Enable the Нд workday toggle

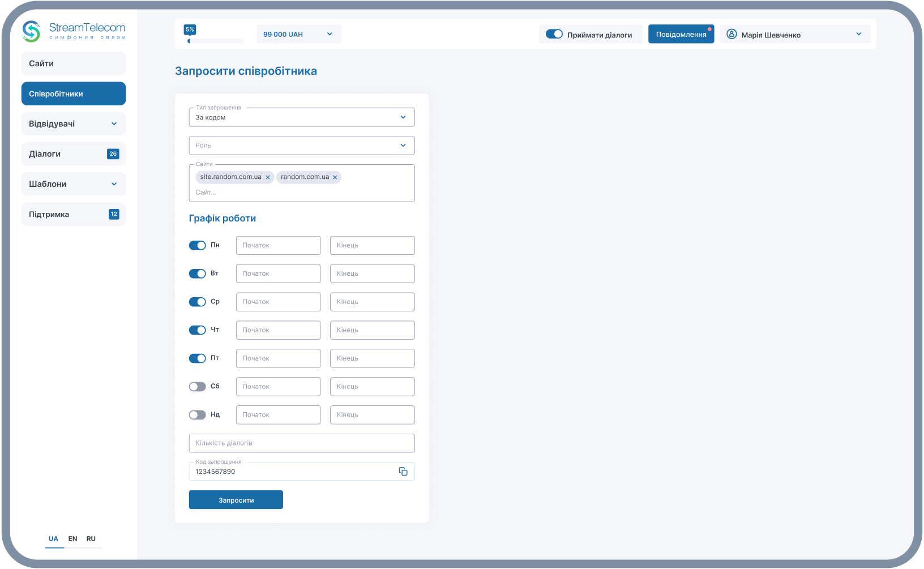point(197,415)
